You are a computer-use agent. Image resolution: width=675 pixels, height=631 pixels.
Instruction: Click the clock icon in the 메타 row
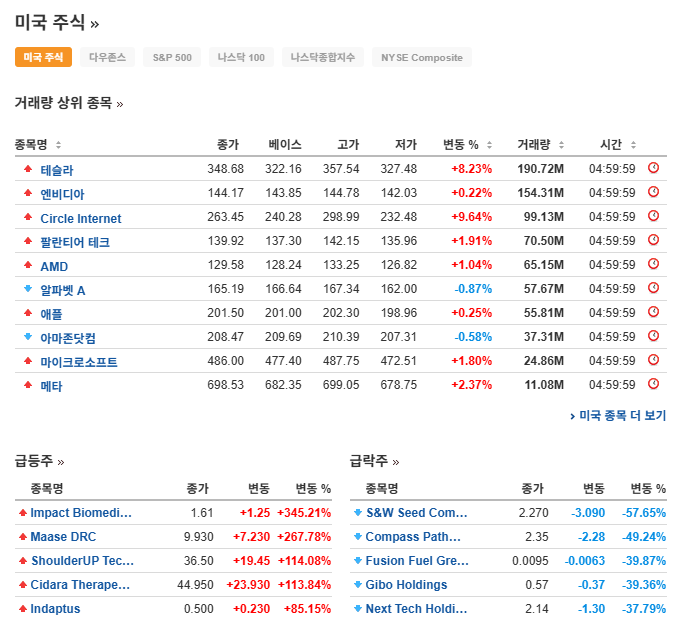653,384
